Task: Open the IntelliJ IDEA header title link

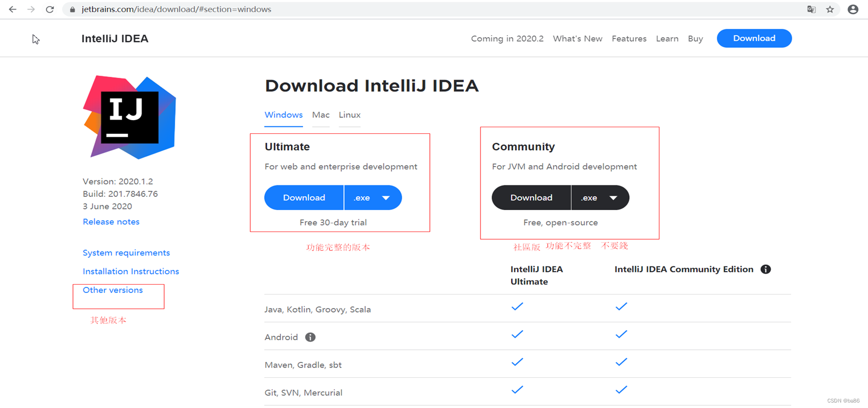Action: point(115,38)
